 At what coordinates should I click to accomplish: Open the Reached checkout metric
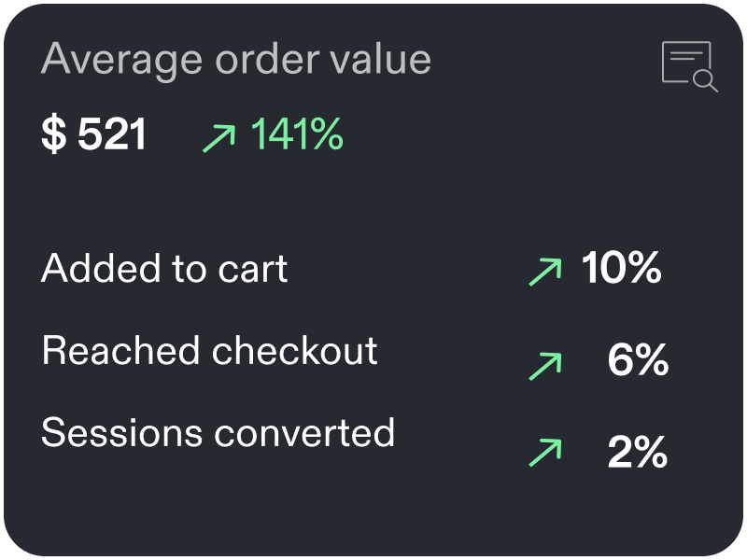209,351
